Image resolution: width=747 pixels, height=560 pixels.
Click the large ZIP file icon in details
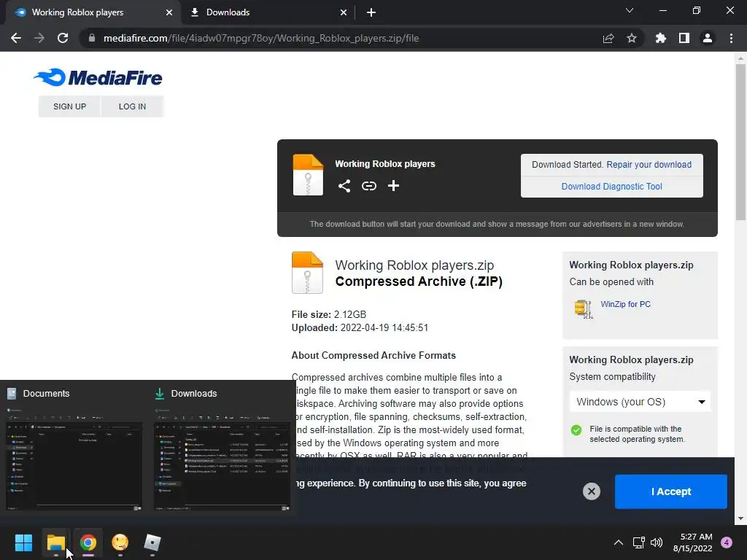click(x=307, y=273)
